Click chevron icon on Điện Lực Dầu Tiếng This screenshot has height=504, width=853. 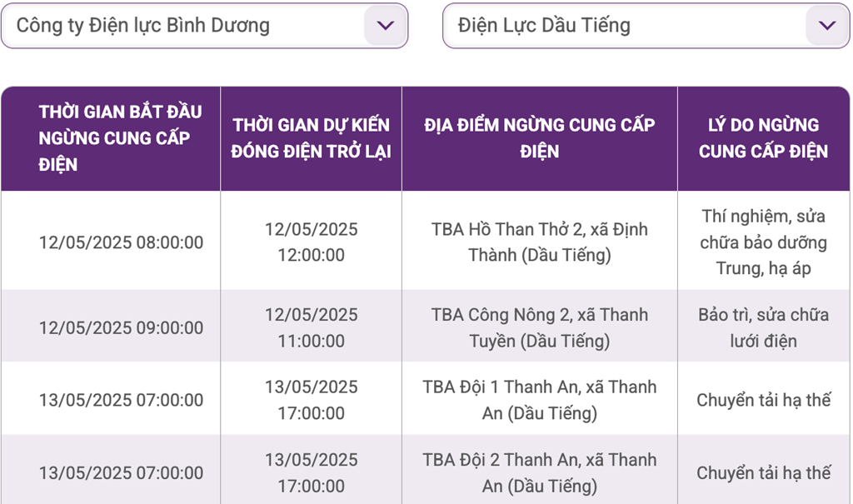827,26
